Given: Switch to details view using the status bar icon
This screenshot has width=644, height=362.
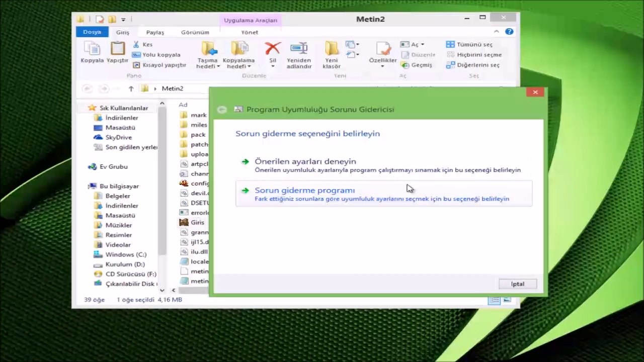Looking at the screenshot, I should [494, 300].
